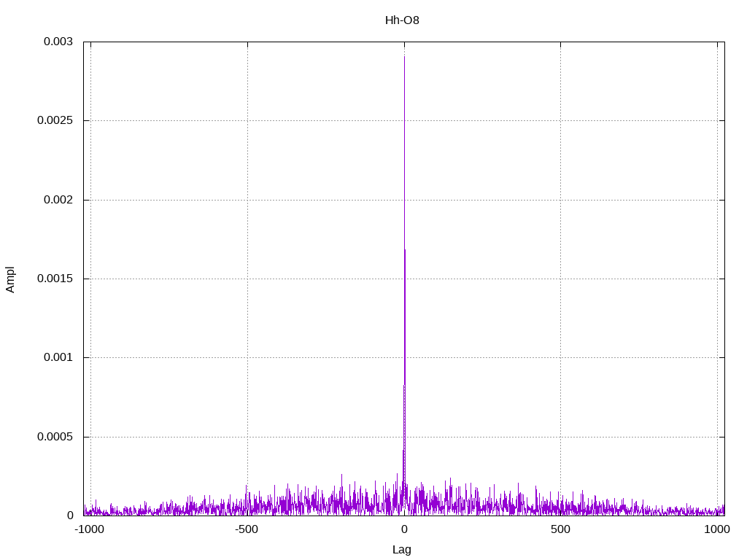Click the x-axis tick label 1000
Image resolution: width=747 pixels, height=560 pixels.
pyautogui.click(x=717, y=529)
